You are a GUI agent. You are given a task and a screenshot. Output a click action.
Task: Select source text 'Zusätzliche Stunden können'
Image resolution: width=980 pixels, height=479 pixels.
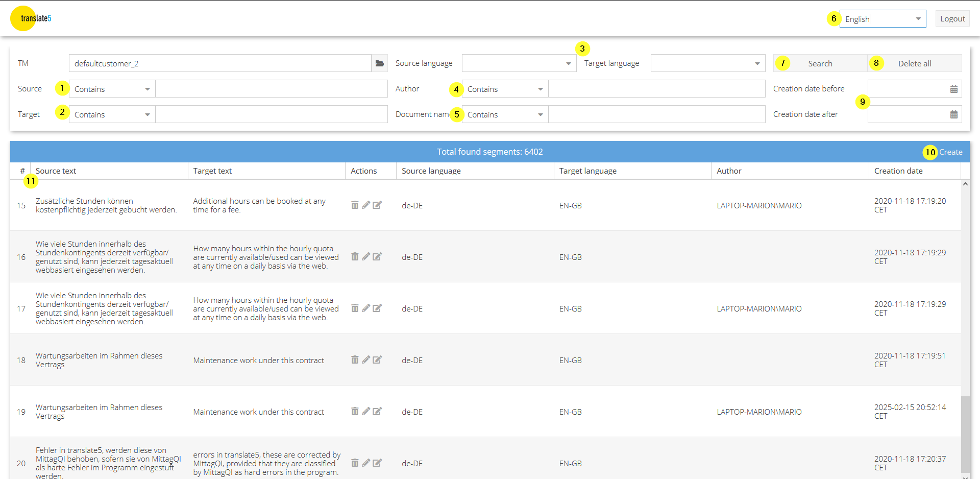click(x=84, y=201)
